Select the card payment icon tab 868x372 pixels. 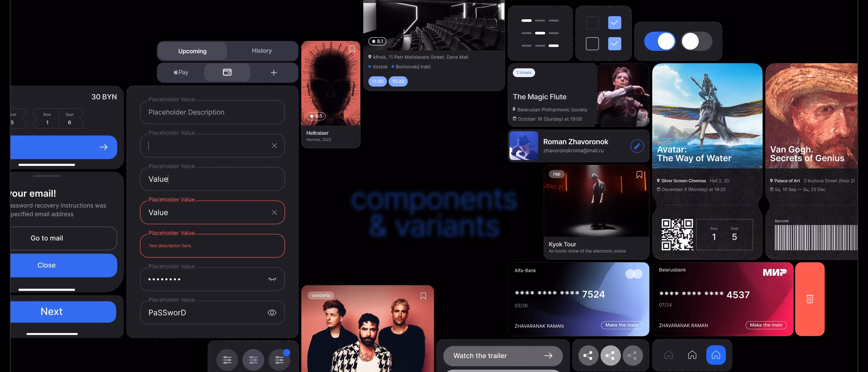(227, 72)
